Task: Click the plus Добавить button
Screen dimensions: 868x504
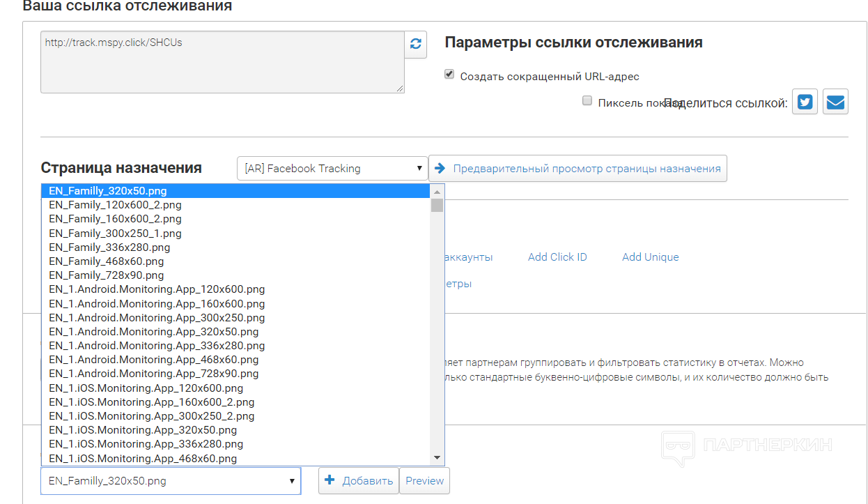Action: point(358,481)
